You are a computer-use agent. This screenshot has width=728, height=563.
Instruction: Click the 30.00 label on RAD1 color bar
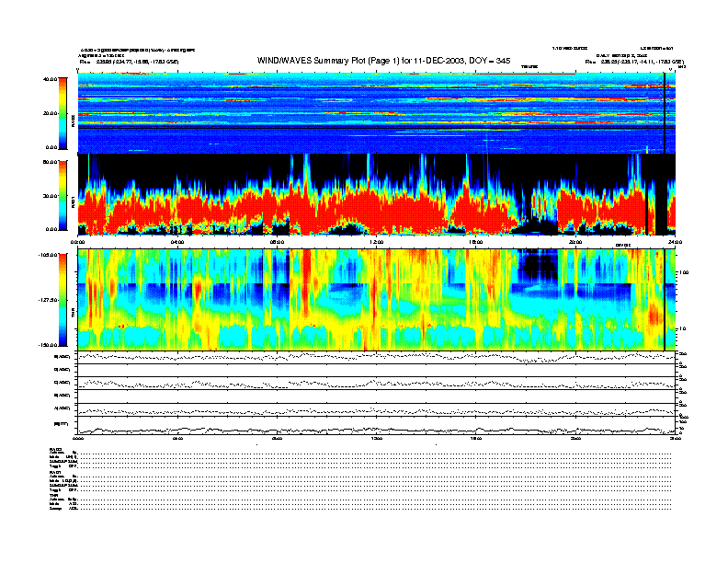coord(51,196)
